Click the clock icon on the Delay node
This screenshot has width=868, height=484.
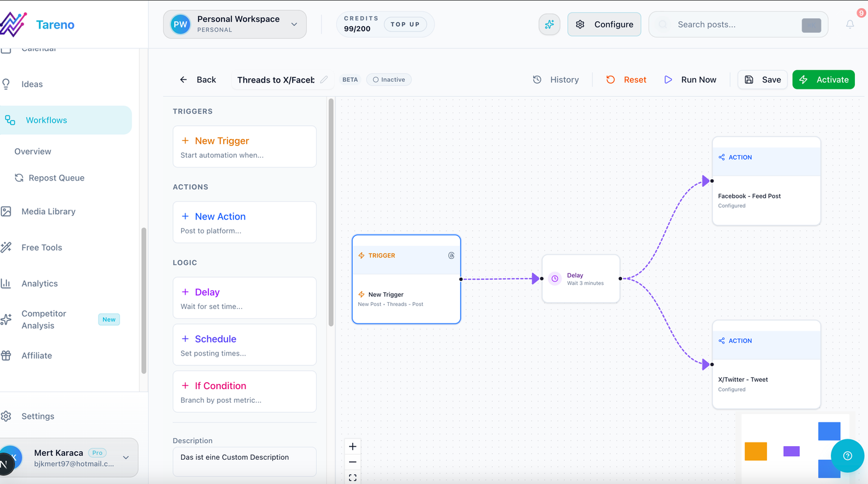(555, 279)
